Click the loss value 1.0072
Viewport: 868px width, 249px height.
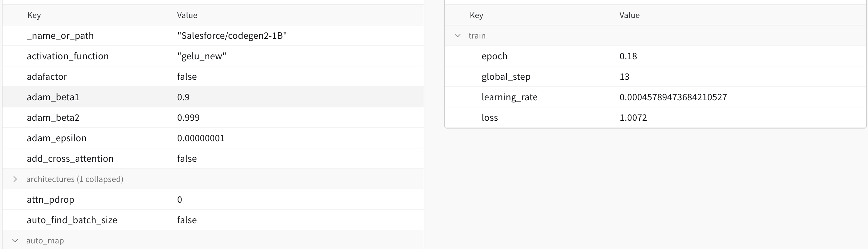633,118
